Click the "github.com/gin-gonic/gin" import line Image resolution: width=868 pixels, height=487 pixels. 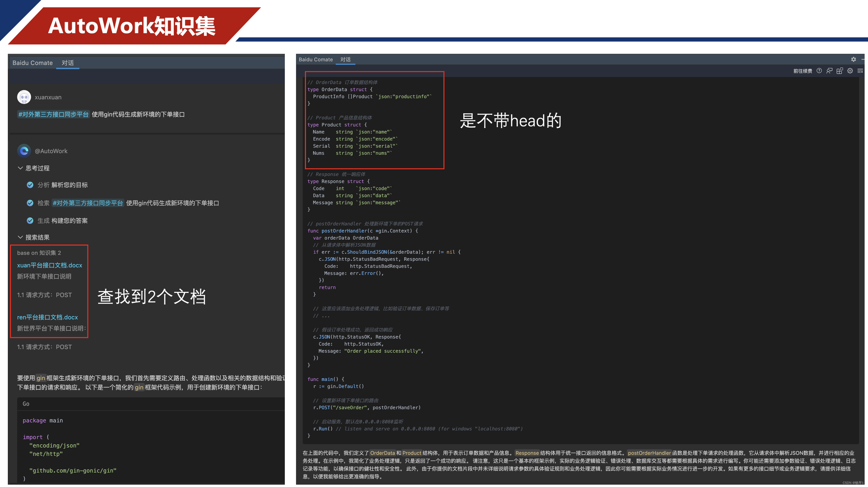tap(73, 471)
